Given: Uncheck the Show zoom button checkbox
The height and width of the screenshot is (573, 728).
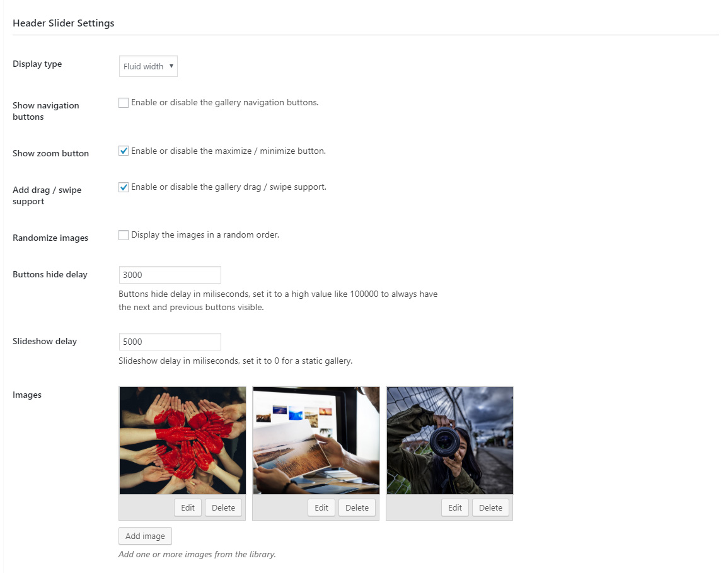Looking at the screenshot, I should (124, 151).
